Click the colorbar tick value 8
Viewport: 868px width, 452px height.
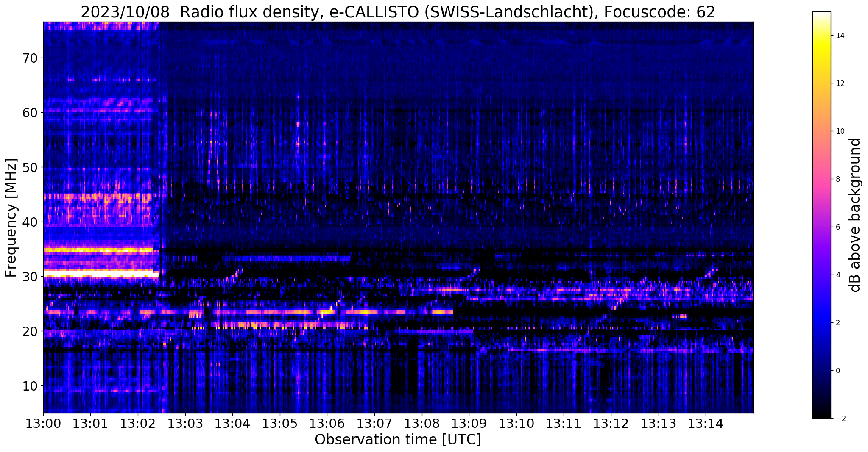pyautogui.click(x=837, y=179)
